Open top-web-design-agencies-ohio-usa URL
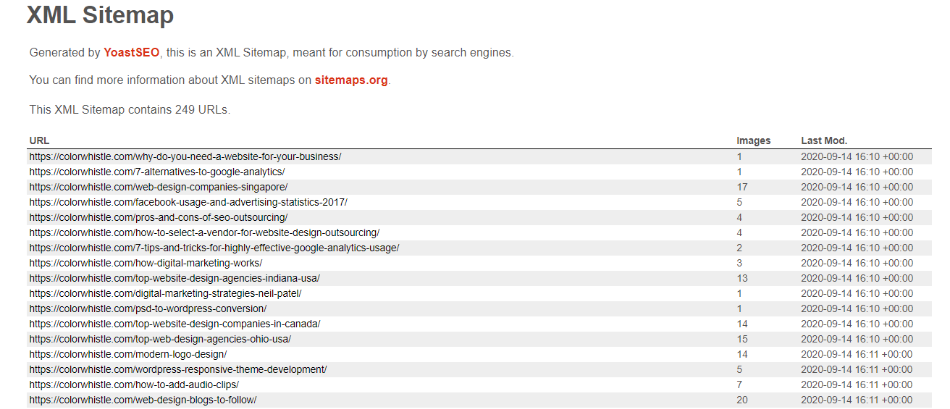Viewport: 950px width, 409px height. point(160,339)
